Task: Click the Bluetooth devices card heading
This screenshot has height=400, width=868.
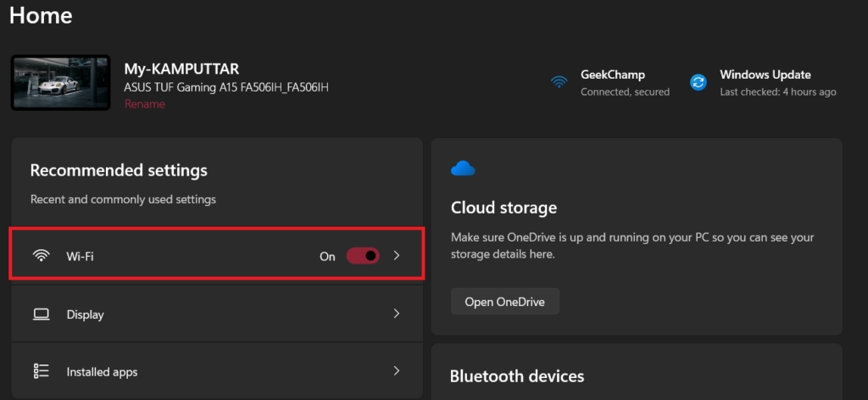Action: 516,376
